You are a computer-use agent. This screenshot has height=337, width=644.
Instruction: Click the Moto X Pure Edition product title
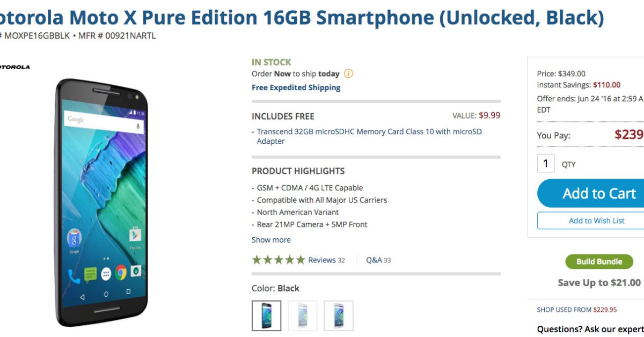tap(301, 18)
